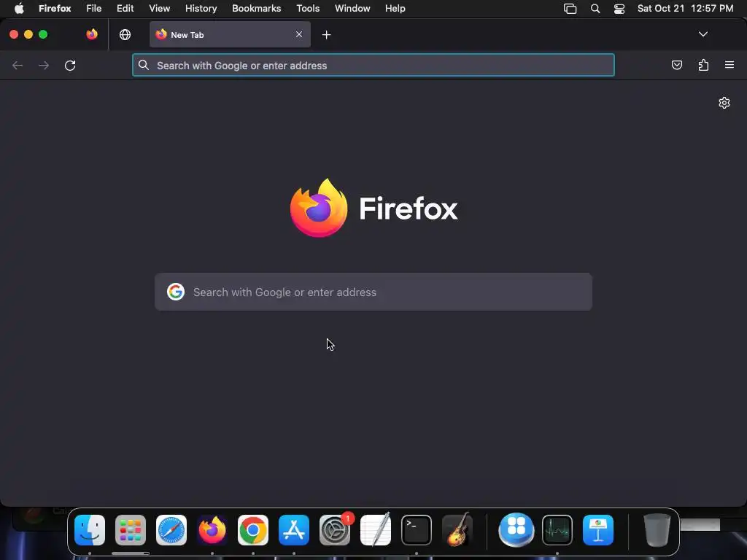Expand the list all tabs chevron

point(703,34)
